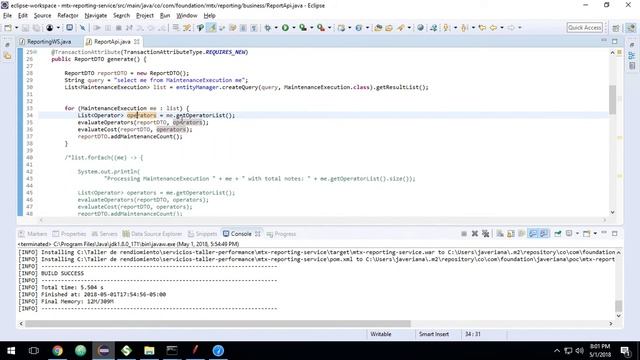The width and height of the screenshot is (640, 360).
Task: Click the Search flashlight toolbar icon
Action: pyautogui.click(x=401, y=28)
